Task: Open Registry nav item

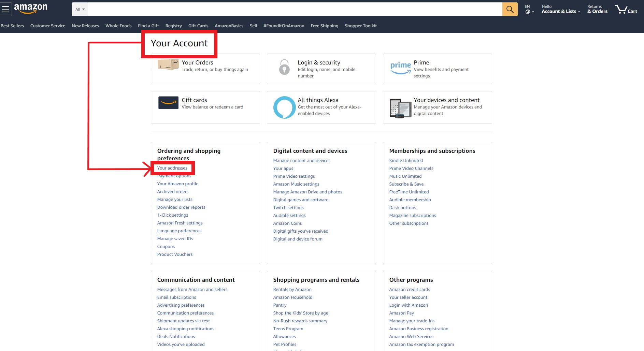Action: 174,26
